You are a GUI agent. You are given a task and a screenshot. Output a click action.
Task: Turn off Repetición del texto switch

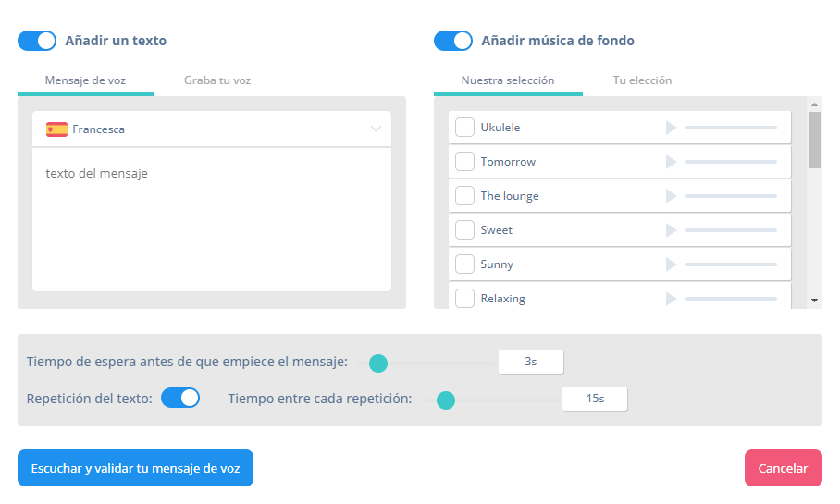click(x=180, y=398)
